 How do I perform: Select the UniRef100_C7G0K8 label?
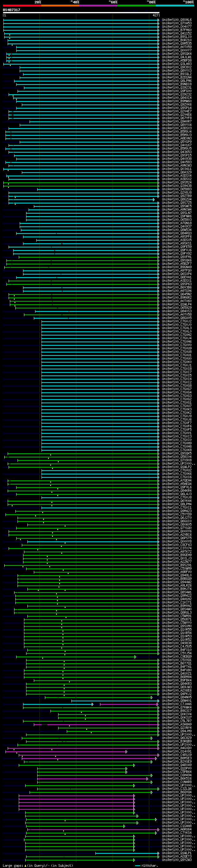coord(177,450)
